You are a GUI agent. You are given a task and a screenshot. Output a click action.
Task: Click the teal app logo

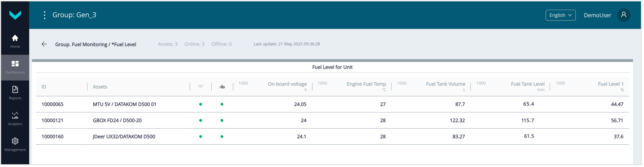[x=15, y=15]
